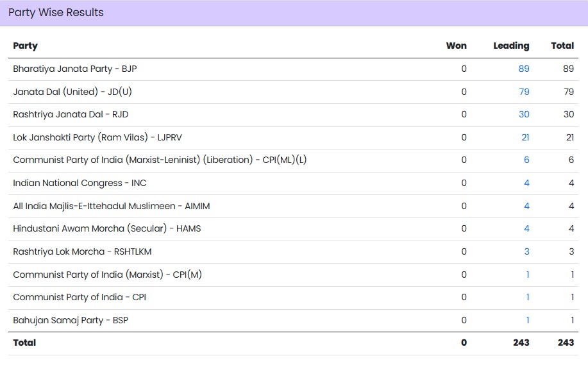Open CPI(M) leading seat link
The width and height of the screenshot is (588, 365).
(x=528, y=275)
